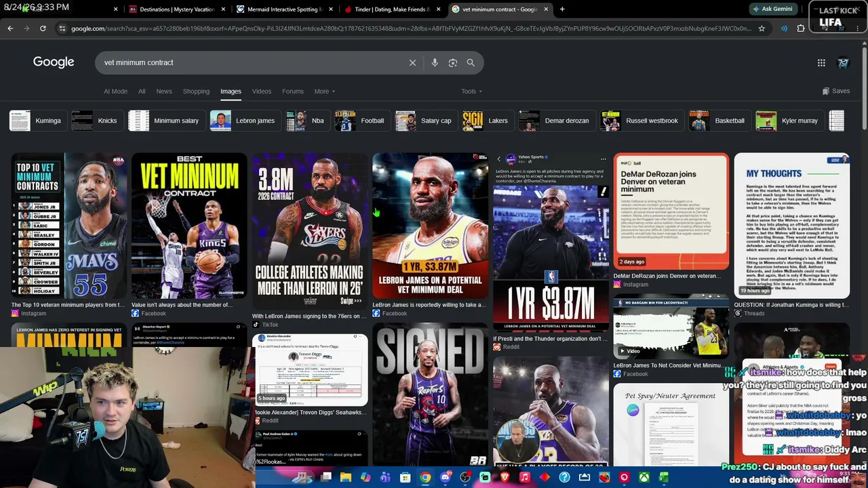The height and width of the screenshot is (488, 868).
Task: Open the College Athletes 3.8M Sixers image
Action: pos(310,231)
